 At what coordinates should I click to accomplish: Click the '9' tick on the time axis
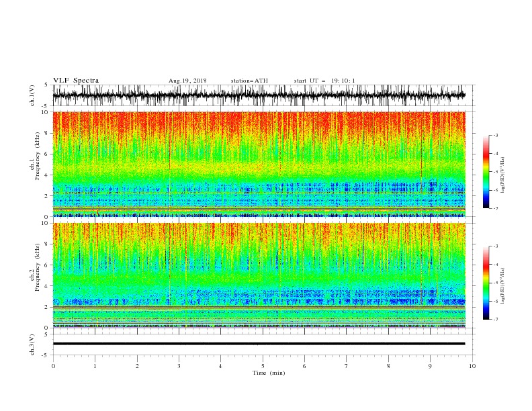click(x=430, y=366)
